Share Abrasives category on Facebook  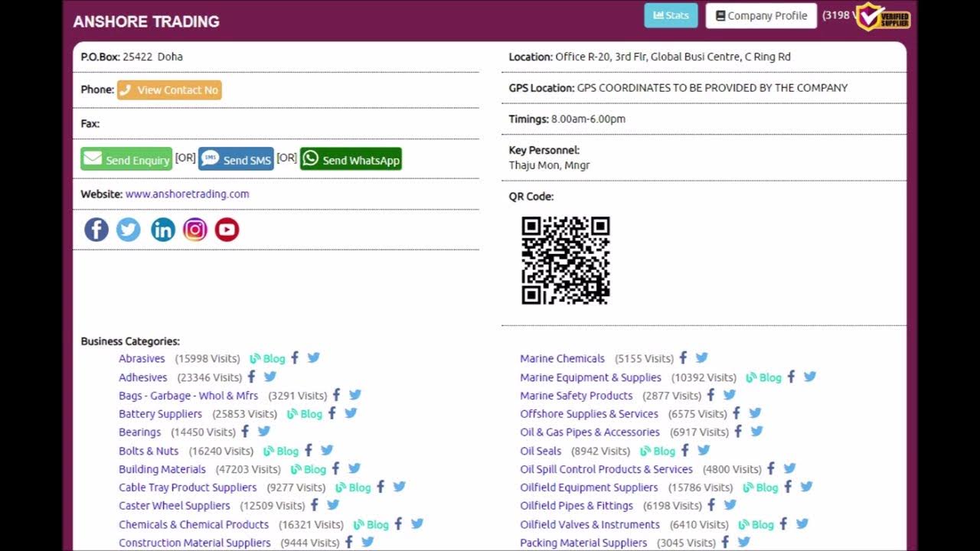(295, 357)
